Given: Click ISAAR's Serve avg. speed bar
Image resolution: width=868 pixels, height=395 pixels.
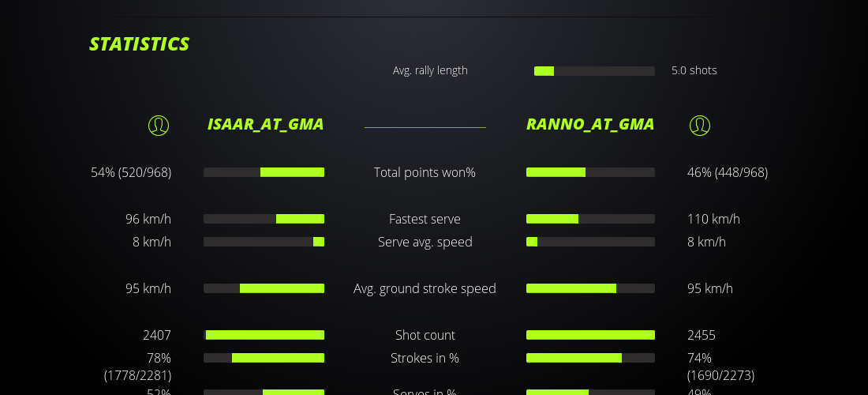Looking at the screenshot, I should coord(264,242).
